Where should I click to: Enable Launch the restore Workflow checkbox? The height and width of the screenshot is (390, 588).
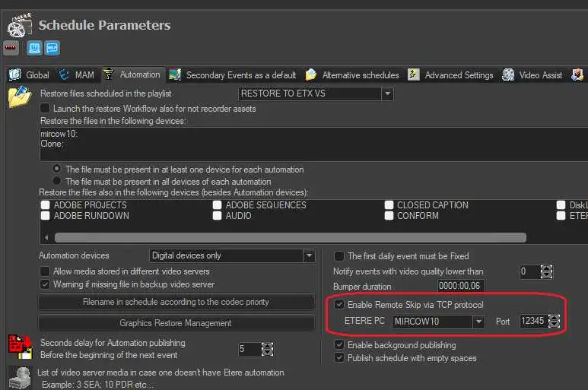(46, 109)
